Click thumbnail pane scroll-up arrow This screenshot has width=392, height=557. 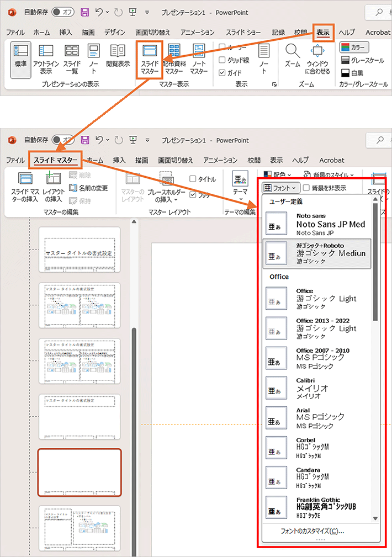coord(134,222)
